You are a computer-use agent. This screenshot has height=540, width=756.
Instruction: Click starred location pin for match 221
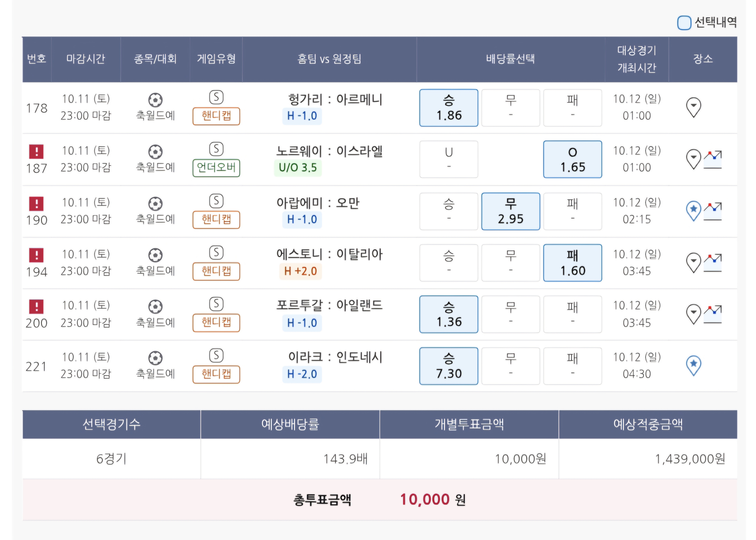click(693, 365)
